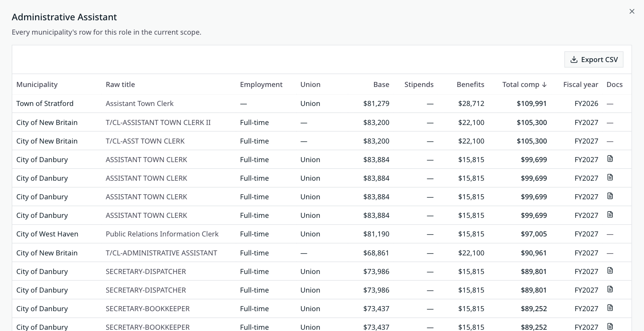Close the Administrative Assistant dialog
644x331 pixels.
click(x=632, y=11)
